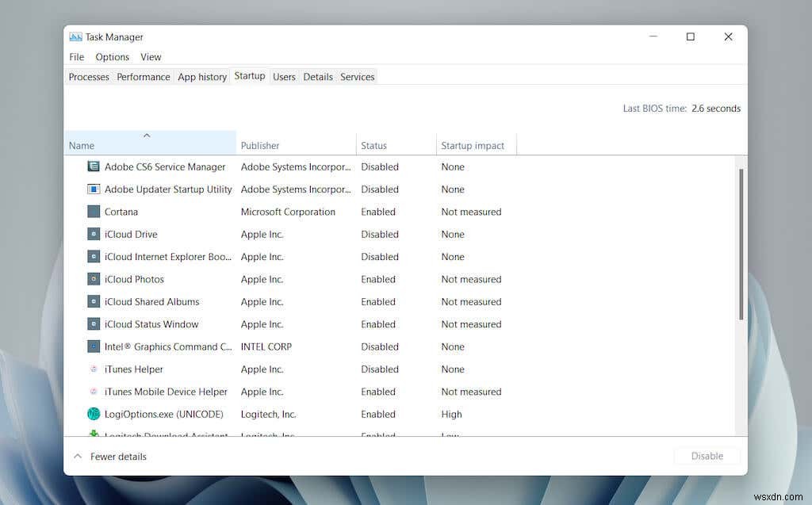The height and width of the screenshot is (505, 812).
Task: Open the View menu
Action: click(151, 56)
